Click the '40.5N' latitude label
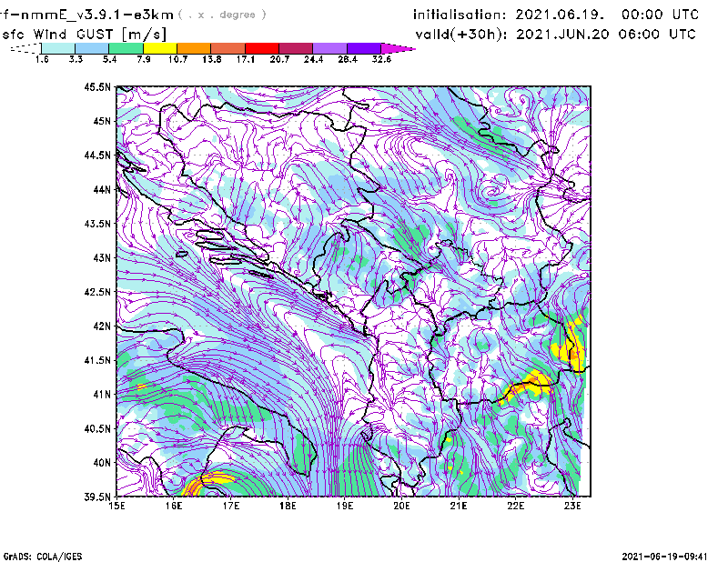 [x=97, y=429]
